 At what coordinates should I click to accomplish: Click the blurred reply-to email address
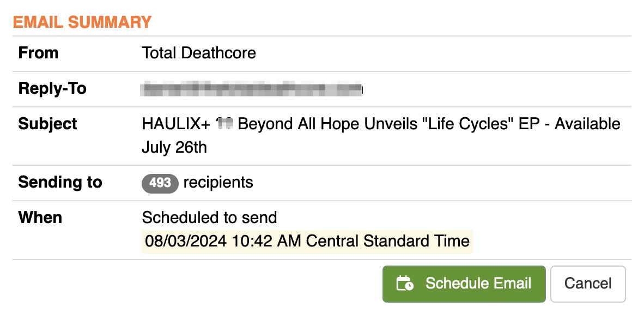252,89
